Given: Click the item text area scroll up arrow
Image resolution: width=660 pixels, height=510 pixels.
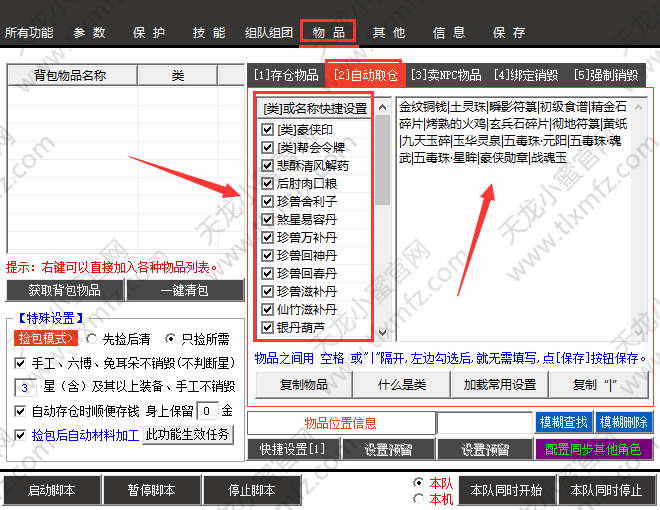Looking at the screenshot, I should (639, 107).
